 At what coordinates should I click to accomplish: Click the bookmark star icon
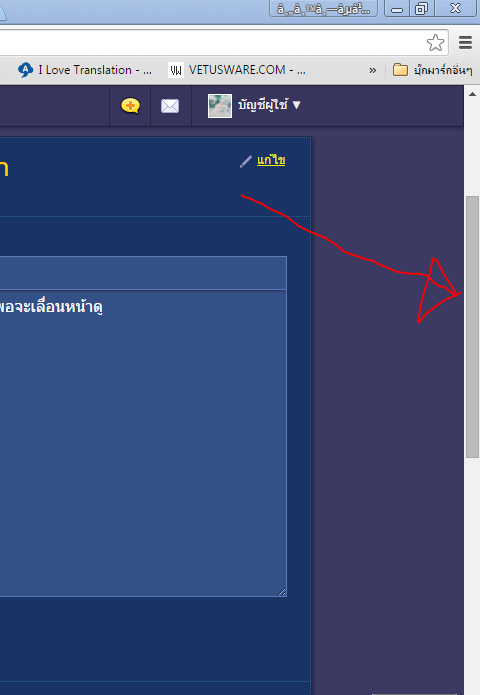[435, 43]
